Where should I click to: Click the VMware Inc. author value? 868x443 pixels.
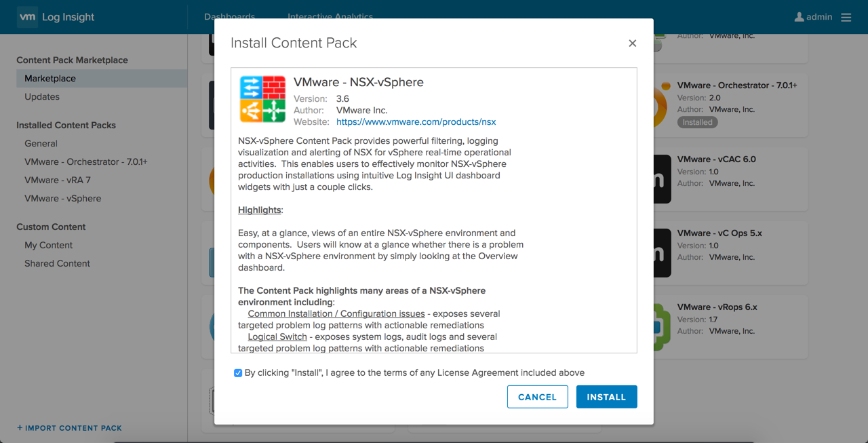coord(362,111)
